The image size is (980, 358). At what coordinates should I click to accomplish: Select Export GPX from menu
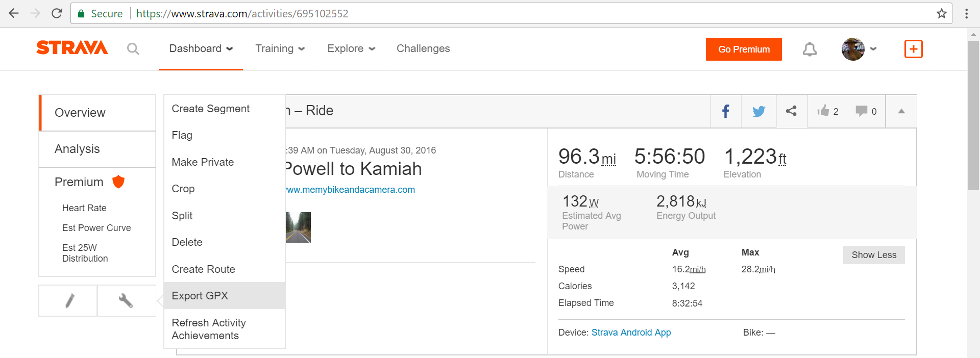click(200, 296)
